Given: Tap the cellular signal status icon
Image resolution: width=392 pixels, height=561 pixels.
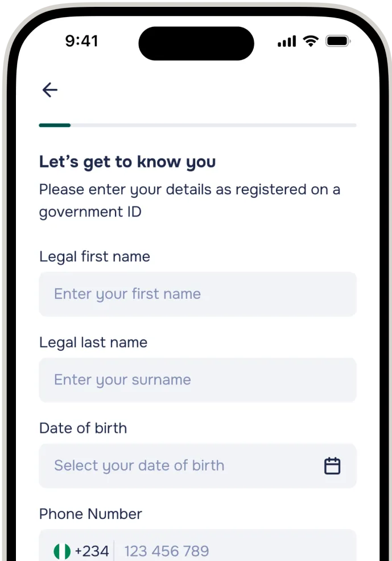Looking at the screenshot, I should [287, 41].
